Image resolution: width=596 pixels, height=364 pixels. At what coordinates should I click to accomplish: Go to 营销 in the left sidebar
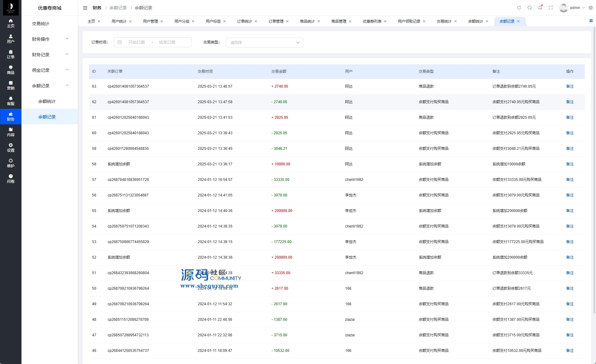tap(11, 85)
